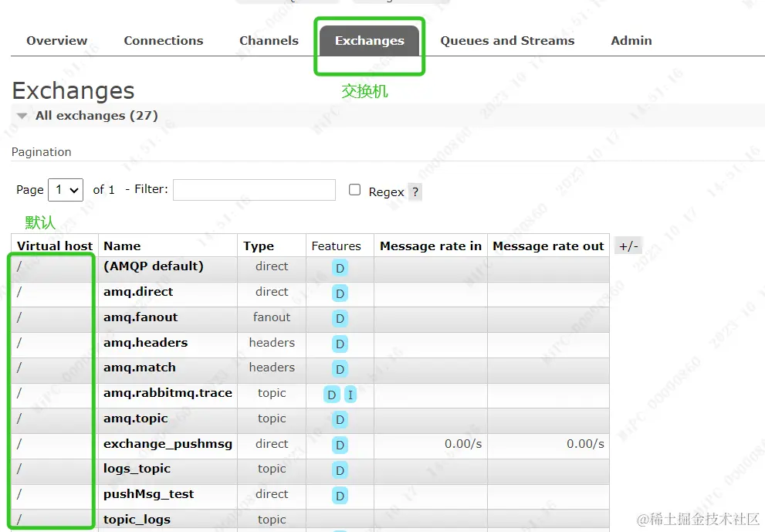Sort by Message rate in column
Viewport: 765px width, 532px height.
[x=431, y=246]
